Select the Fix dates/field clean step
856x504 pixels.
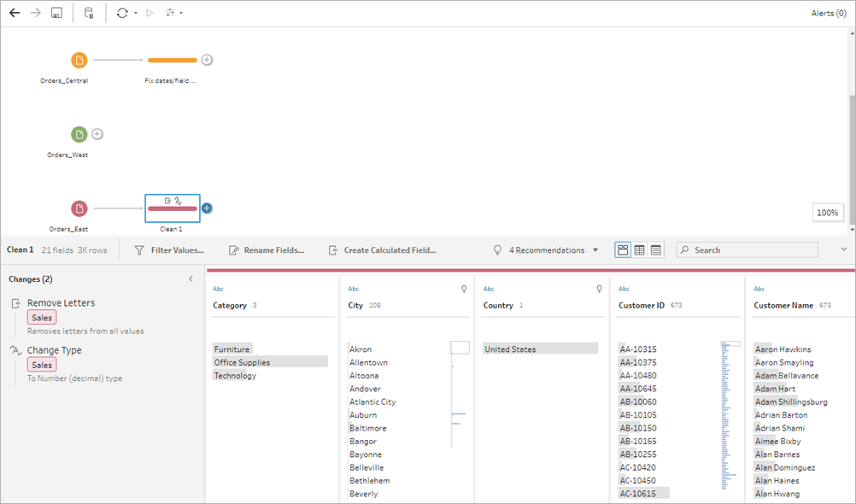click(x=173, y=60)
